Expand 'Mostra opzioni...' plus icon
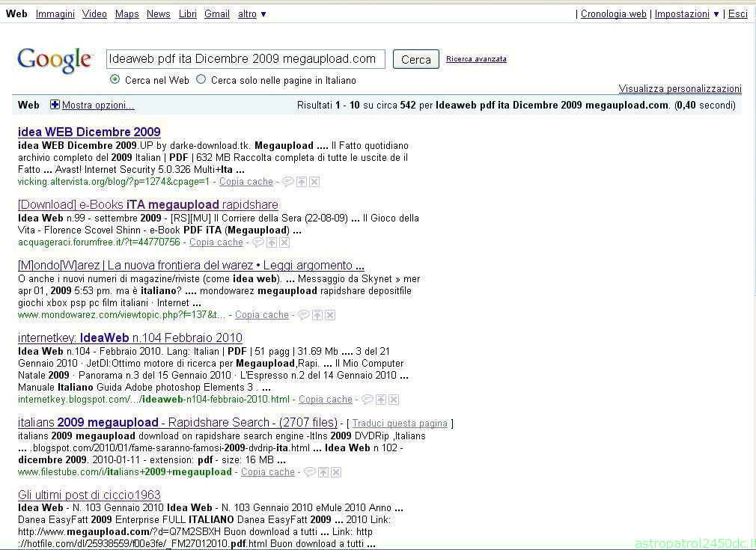756x550 pixels. pyautogui.click(x=55, y=105)
